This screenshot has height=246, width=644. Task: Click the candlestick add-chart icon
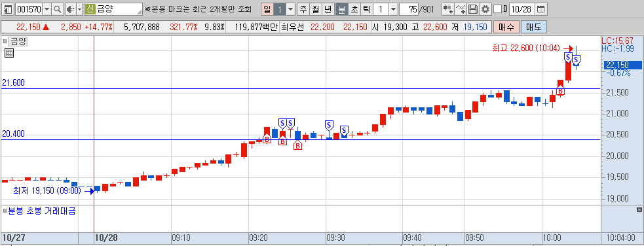[x=448, y=9]
